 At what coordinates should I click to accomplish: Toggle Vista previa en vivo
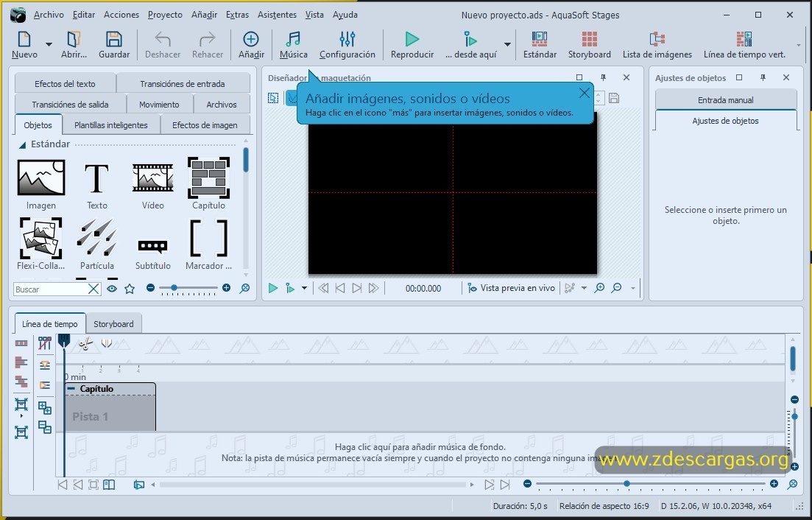(511, 288)
